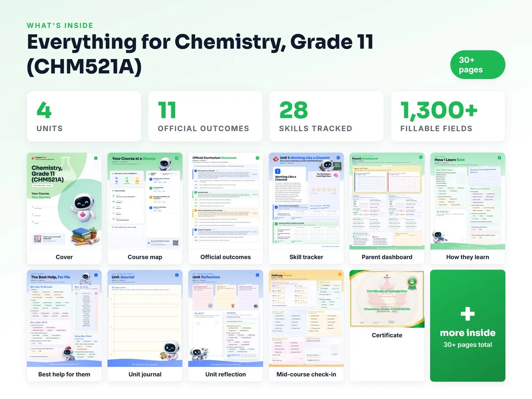Click the black QR code on the Course map page
This screenshot has height=399, width=532.
tap(175, 243)
